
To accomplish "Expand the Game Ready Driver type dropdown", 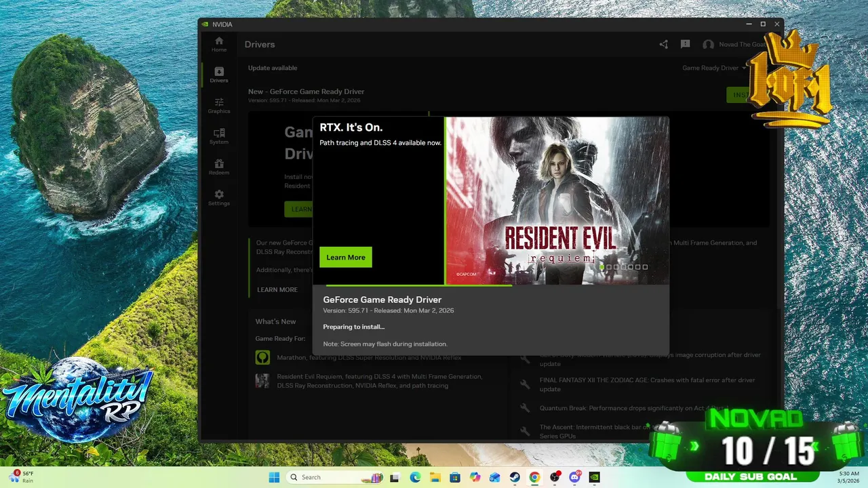I will pyautogui.click(x=714, y=68).
